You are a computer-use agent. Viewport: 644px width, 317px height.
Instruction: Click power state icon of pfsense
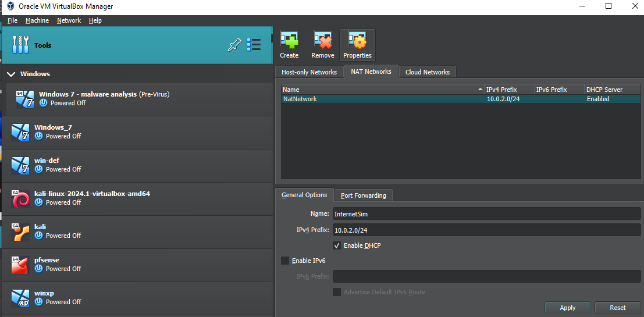tap(39, 269)
